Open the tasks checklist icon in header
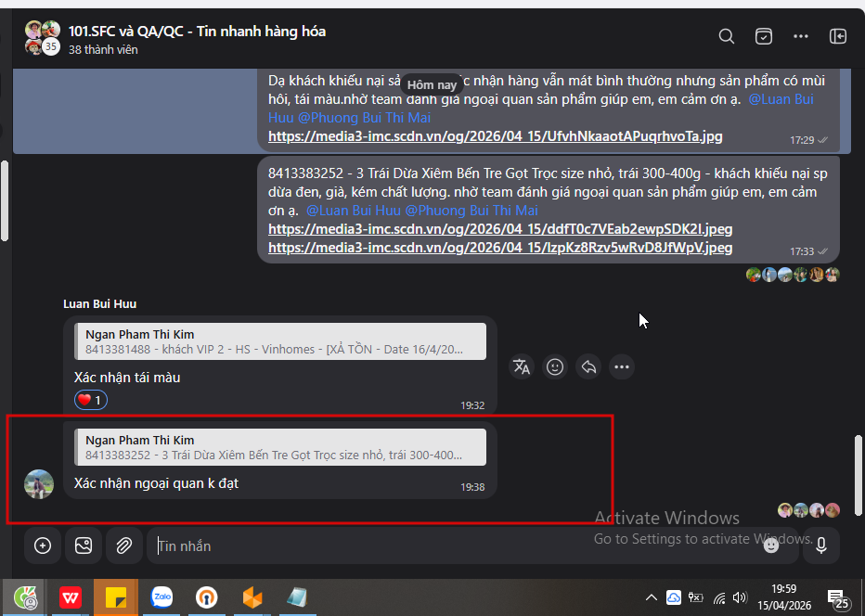The width and height of the screenshot is (865, 616). (764, 36)
